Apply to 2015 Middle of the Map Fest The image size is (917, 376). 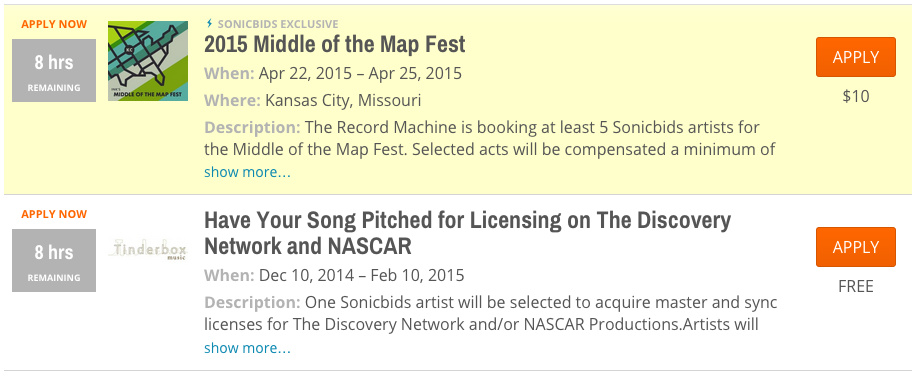point(856,57)
